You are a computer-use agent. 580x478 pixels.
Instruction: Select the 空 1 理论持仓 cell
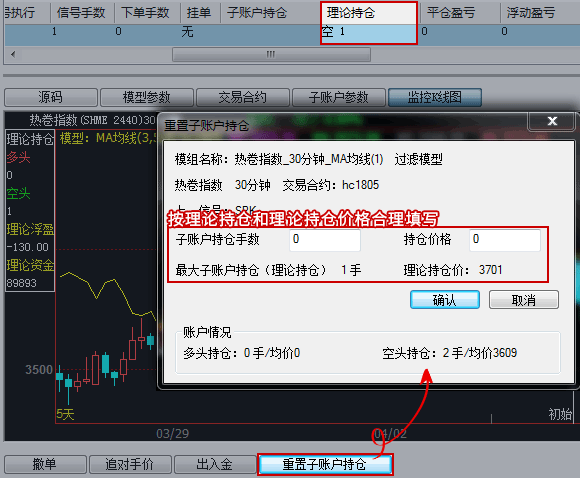[369, 32]
